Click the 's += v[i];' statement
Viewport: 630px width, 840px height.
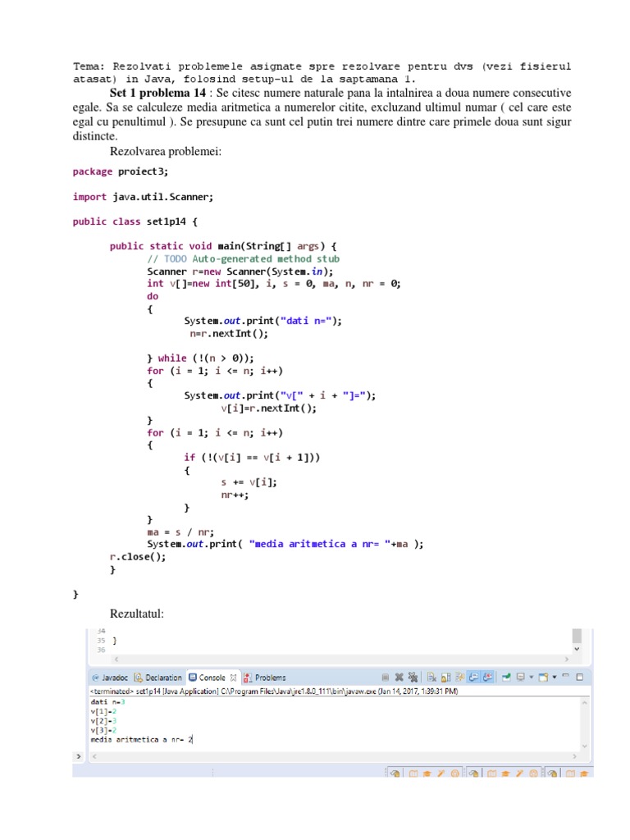[249, 482]
